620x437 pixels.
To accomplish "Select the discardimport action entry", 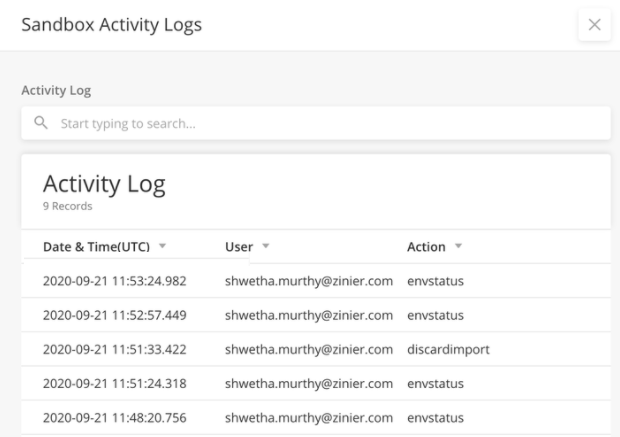I will (x=448, y=350).
